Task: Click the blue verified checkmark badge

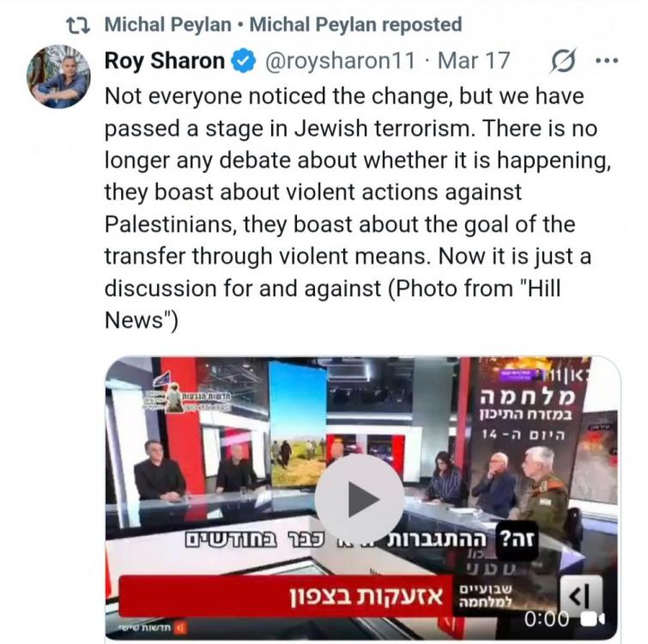Action: click(x=243, y=61)
